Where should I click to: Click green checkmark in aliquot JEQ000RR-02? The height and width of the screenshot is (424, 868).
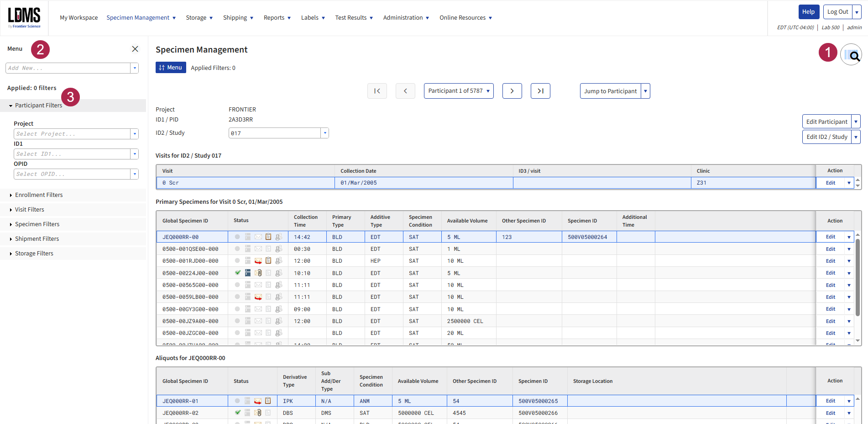pos(237,412)
